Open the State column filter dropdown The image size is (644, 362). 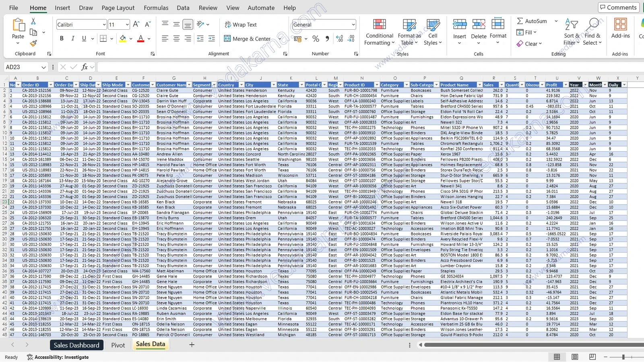tap(301, 85)
